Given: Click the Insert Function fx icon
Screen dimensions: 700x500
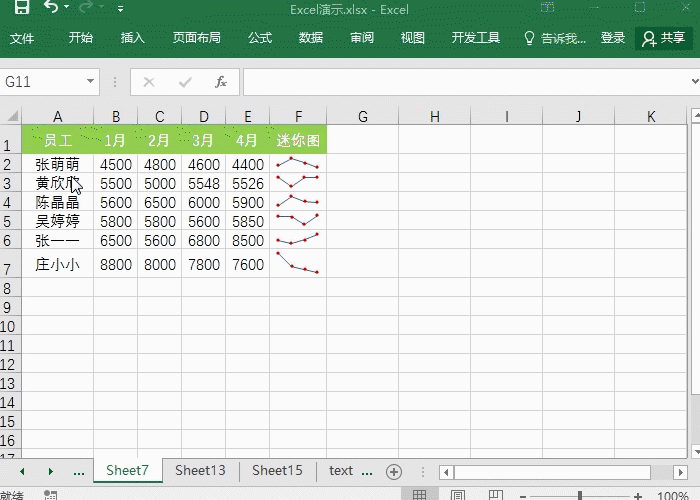Looking at the screenshot, I should (x=221, y=82).
